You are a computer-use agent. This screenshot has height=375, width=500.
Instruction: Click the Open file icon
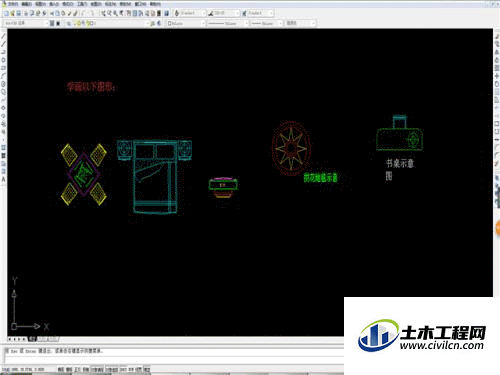tap(12, 13)
